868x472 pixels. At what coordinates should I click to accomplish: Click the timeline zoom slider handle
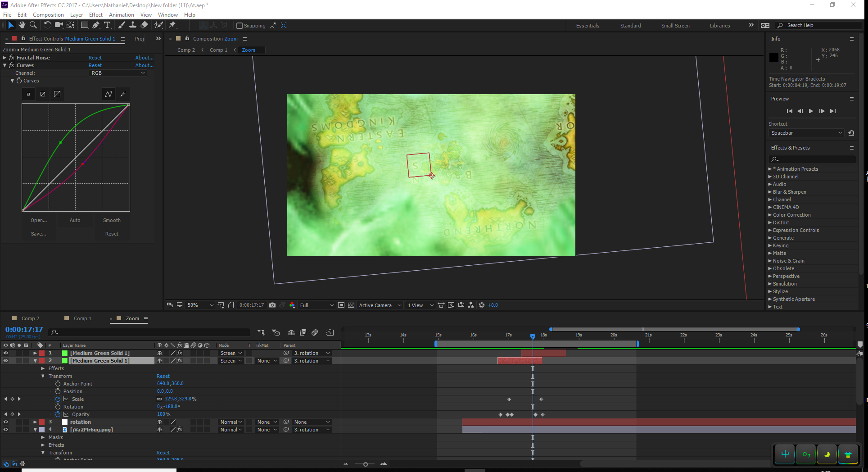pos(365,464)
